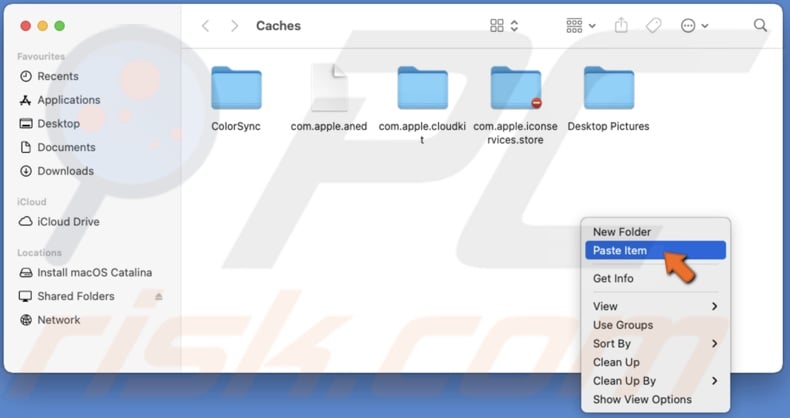Select the ColorSync folder
Viewport: 790px width, 418px height.
tap(236, 88)
